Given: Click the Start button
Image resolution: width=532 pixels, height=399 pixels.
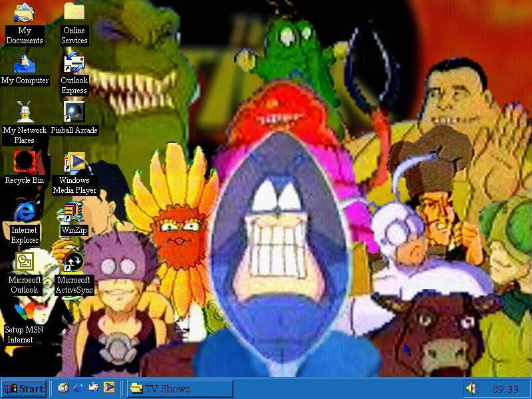Looking at the screenshot, I should tap(24, 388).
